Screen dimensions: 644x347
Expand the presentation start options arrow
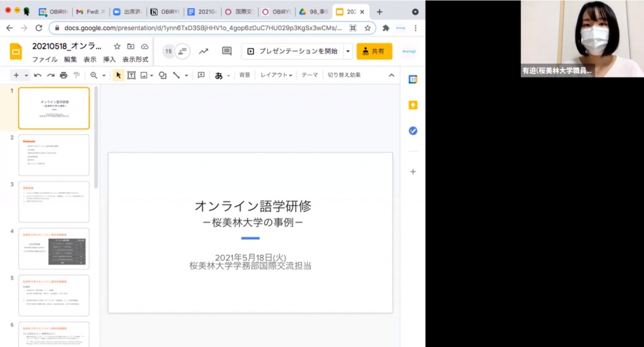(348, 51)
